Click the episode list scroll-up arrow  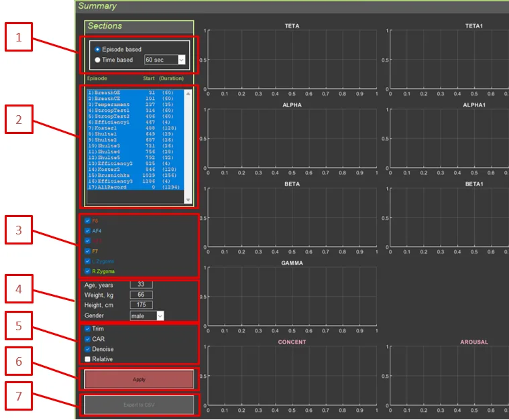(x=188, y=94)
